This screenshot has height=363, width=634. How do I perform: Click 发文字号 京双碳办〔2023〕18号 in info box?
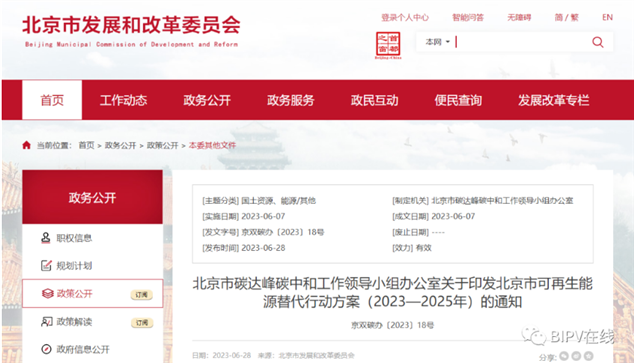[x=263, y=232]
